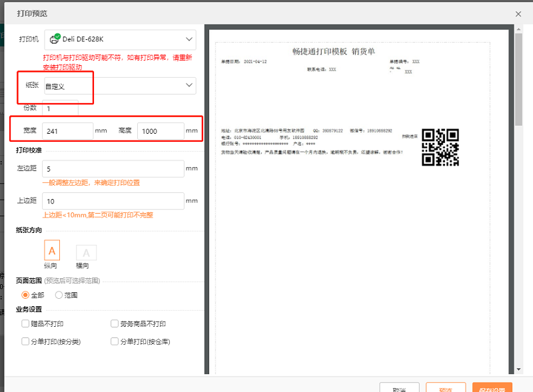The image size is (533, 392).
Task: Close the 打印预览 dialog
Action: click(x=518, y=14)
